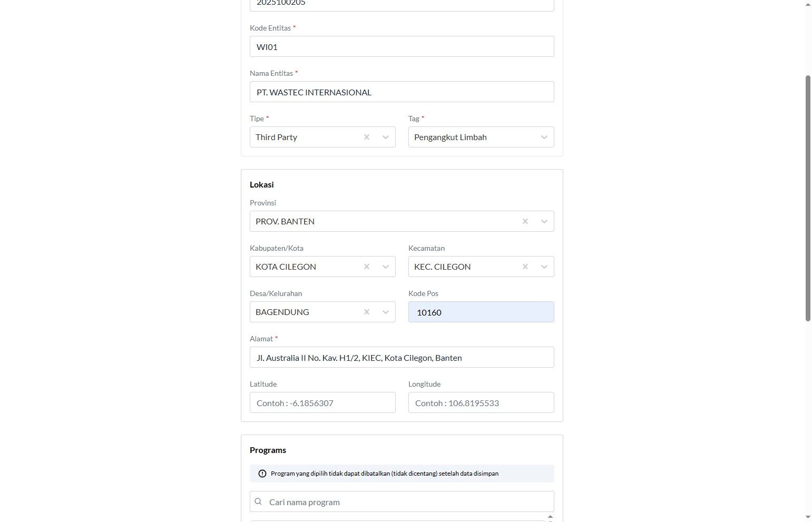812x522 pixels.
Task: Click the Kode Entitas field containing WI01
Action: (402, 46)
